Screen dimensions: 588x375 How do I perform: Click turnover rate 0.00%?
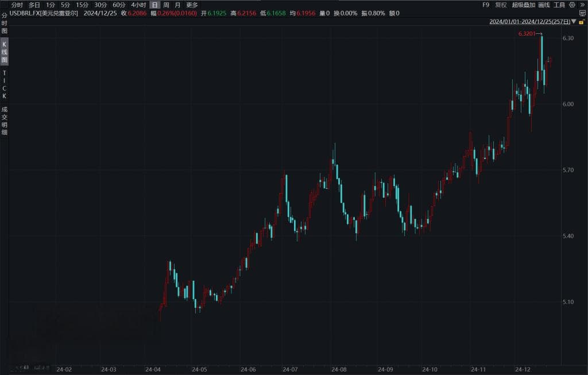[x=349, y=13]
